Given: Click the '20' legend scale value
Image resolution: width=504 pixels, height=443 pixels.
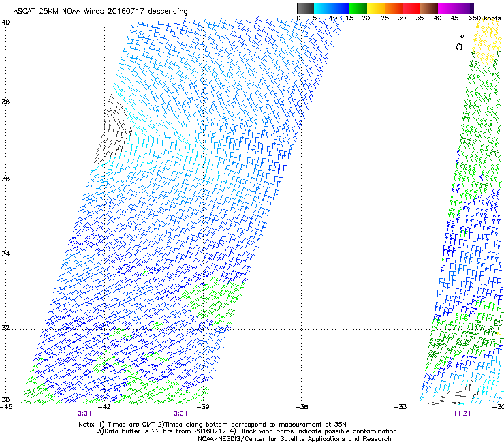Looking at the screenshot, I should pyautogui.click(x=366, y=18).
